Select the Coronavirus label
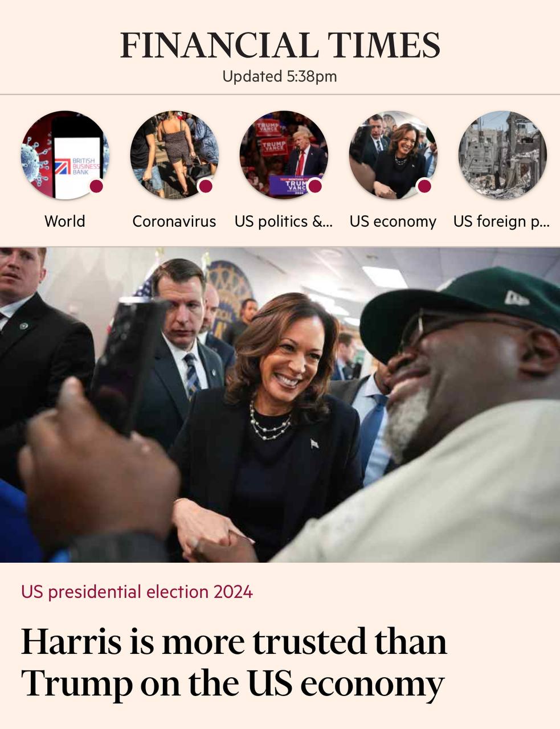The height and width of the screenshot is (729, 560). (x=174, y=221)
